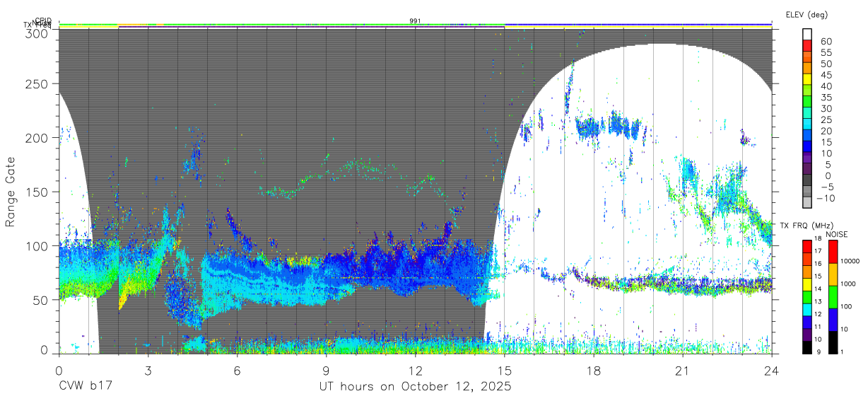Select the black bottom swatch of the TX FRQ legend
The height and width of the screenshot is (401, 868).
click(x=807, y=346)
